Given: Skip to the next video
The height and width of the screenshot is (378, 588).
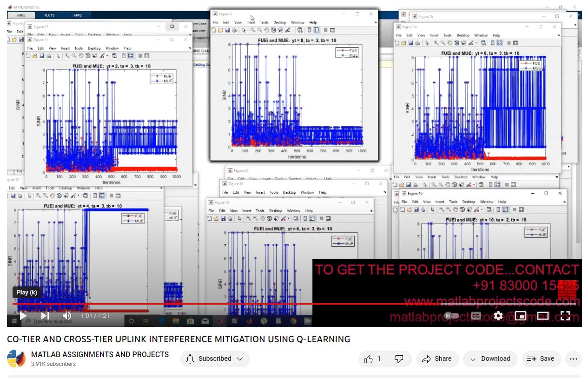Looking at the screenshot, I should coord(45,316).
